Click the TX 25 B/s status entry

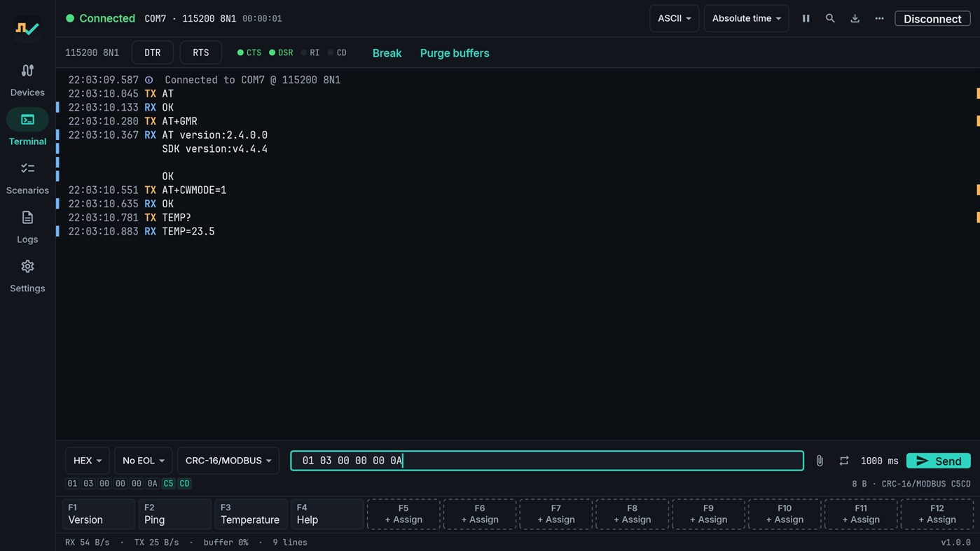(x=156, y=543)
